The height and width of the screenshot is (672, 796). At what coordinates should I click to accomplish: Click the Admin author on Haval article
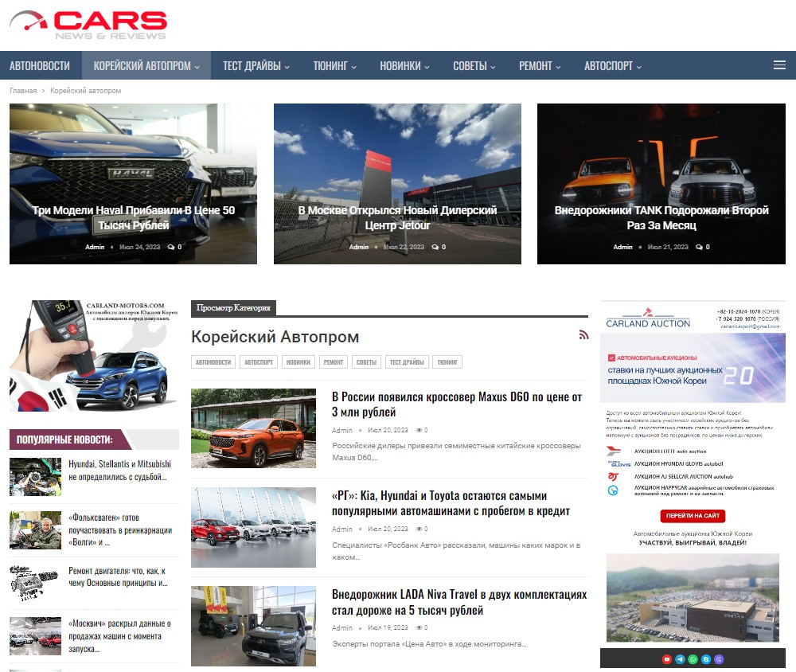point(95,247)
